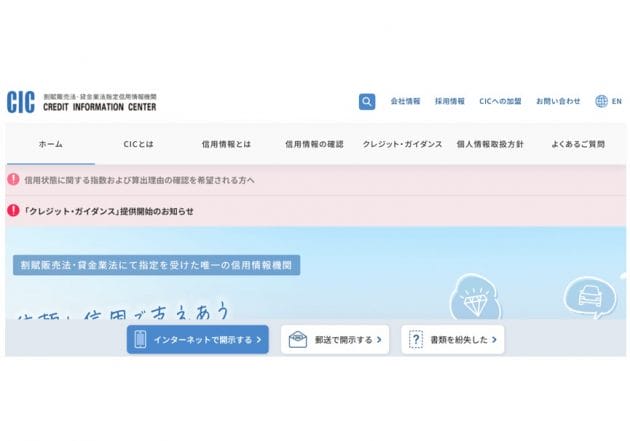Screen dimensions: 630x441
Task: Open the ホーム tab
Action: (x=50, y=144)
